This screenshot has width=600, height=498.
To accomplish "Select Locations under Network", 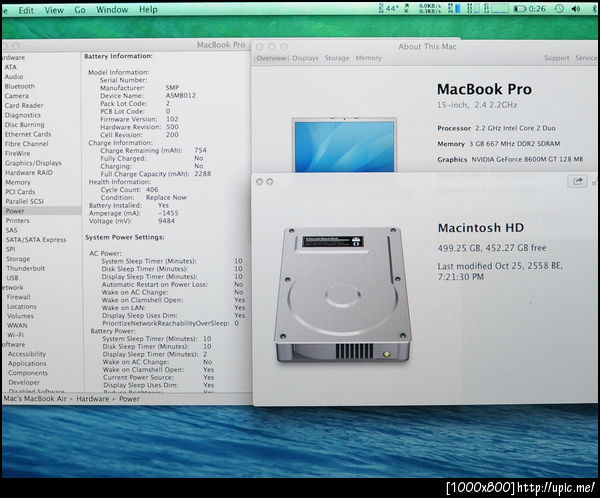I will (22, 307).
